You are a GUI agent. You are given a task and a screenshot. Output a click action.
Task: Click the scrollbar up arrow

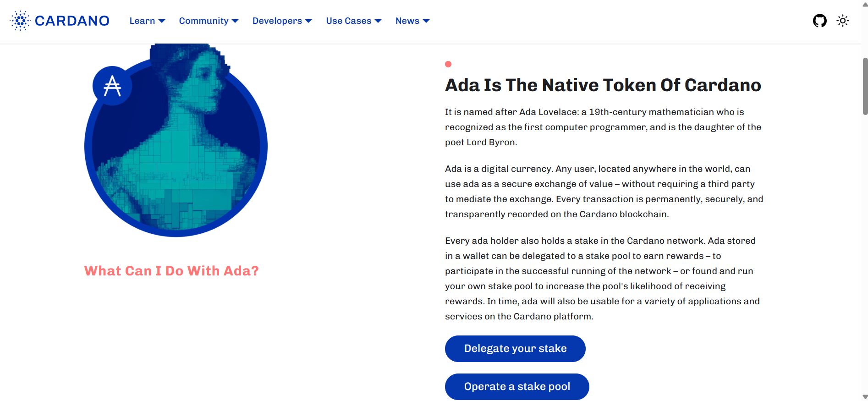pos(865,4)
